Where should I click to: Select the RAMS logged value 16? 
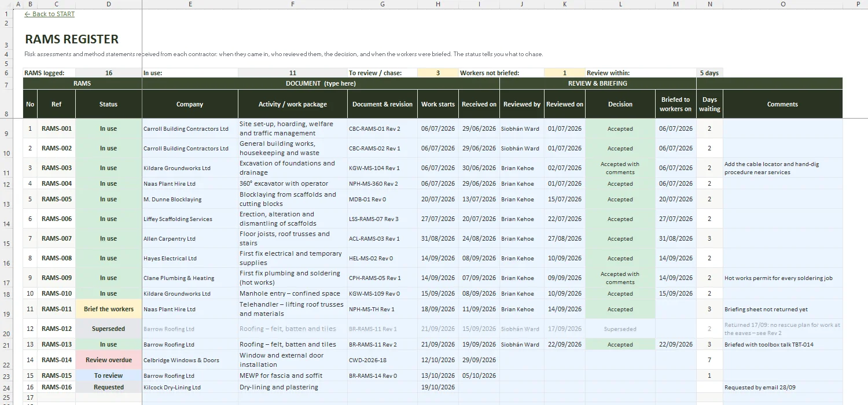point(108,73)
